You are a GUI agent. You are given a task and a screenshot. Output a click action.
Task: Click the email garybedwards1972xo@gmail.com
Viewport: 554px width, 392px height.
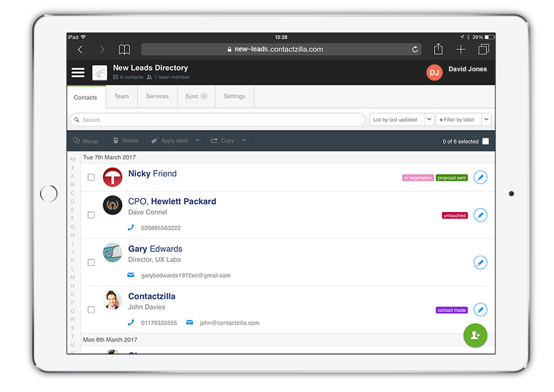tap(186, 276)
